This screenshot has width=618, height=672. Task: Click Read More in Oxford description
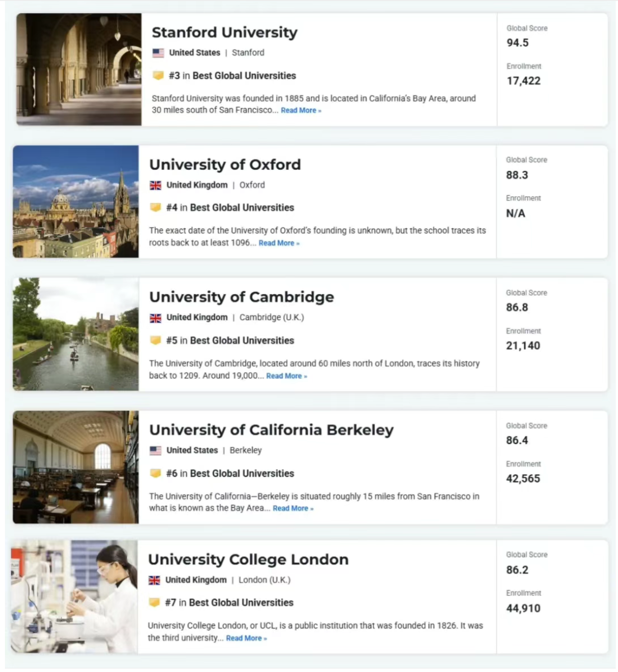point(279,243)
